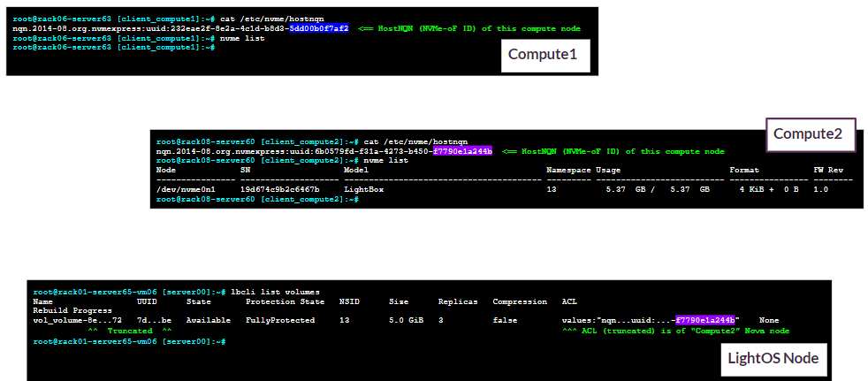Click the "FW Rev" column header
Screen dimensions: 868x381
pos(828,170)
